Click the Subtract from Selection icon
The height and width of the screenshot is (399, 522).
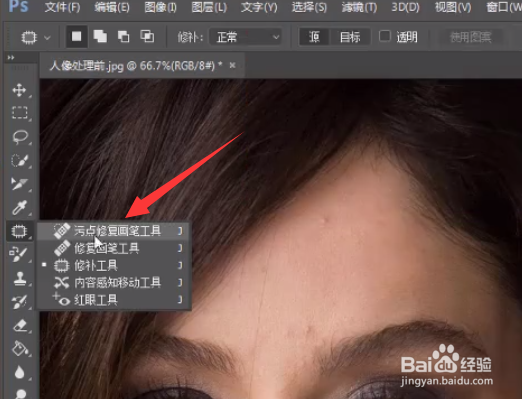pyautogui.click(x=123, y=36)
